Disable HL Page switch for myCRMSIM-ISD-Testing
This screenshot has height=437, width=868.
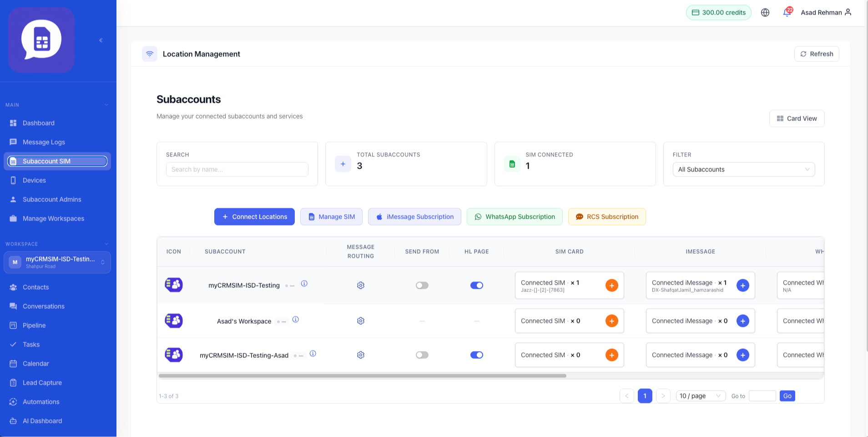[477, 286]
